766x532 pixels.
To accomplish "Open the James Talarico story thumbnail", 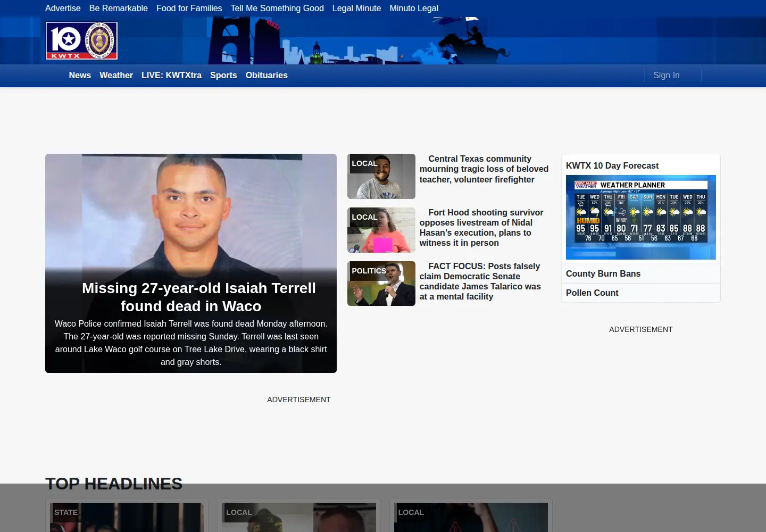I will 381,284.
